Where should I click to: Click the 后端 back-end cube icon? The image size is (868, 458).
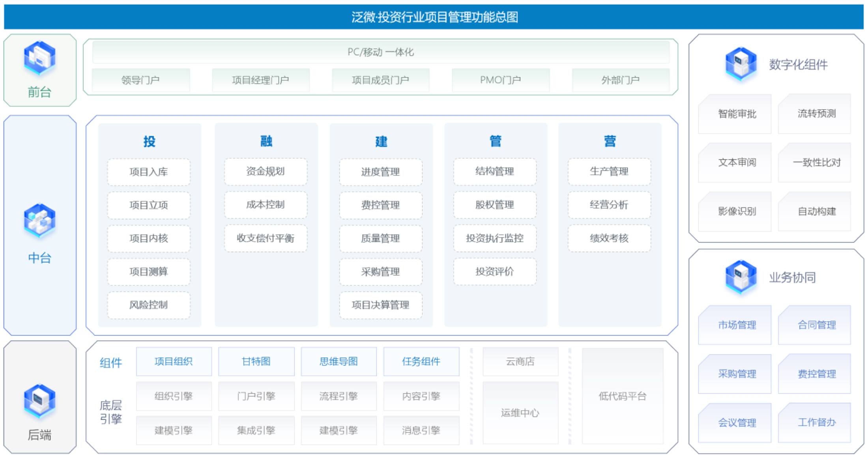[x=39, y=401]
